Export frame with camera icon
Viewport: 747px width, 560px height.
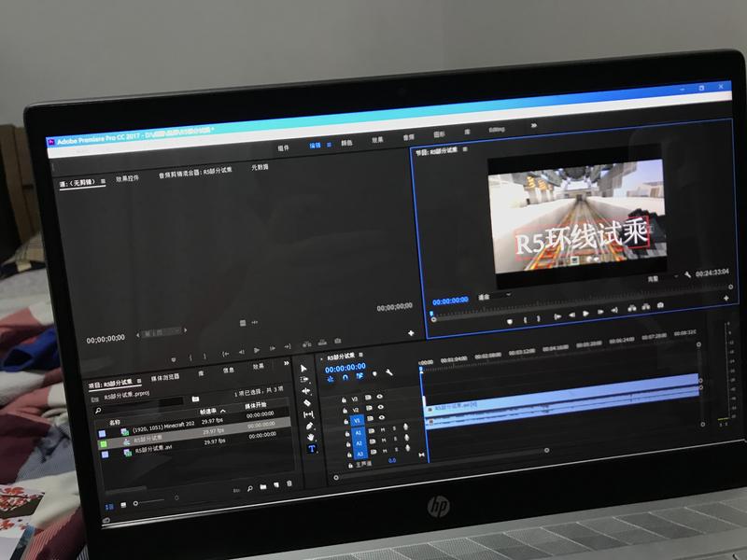[x=660, y=305]
